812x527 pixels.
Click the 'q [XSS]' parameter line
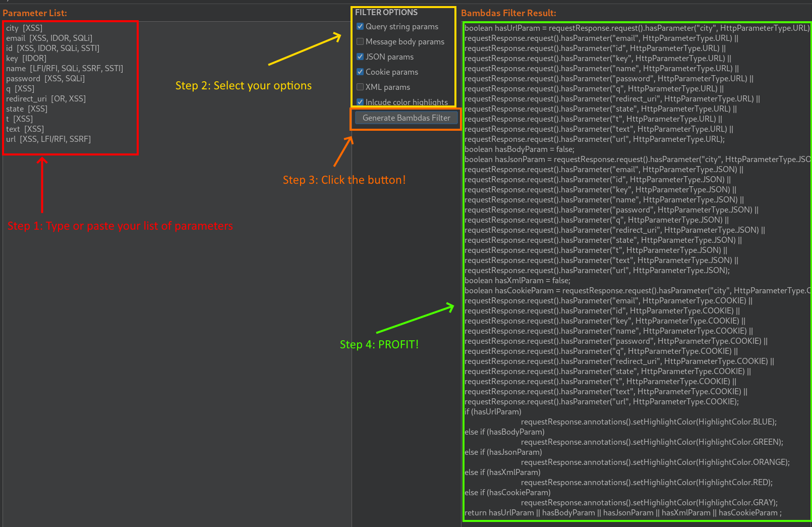pyautogui.click(x=20, y=88)
